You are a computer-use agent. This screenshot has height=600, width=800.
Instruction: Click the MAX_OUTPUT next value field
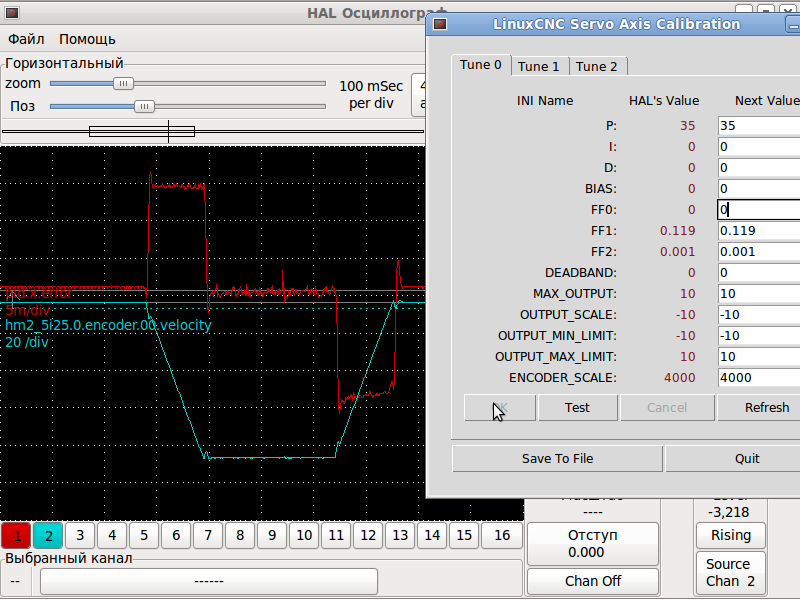(x=759, y=293)
